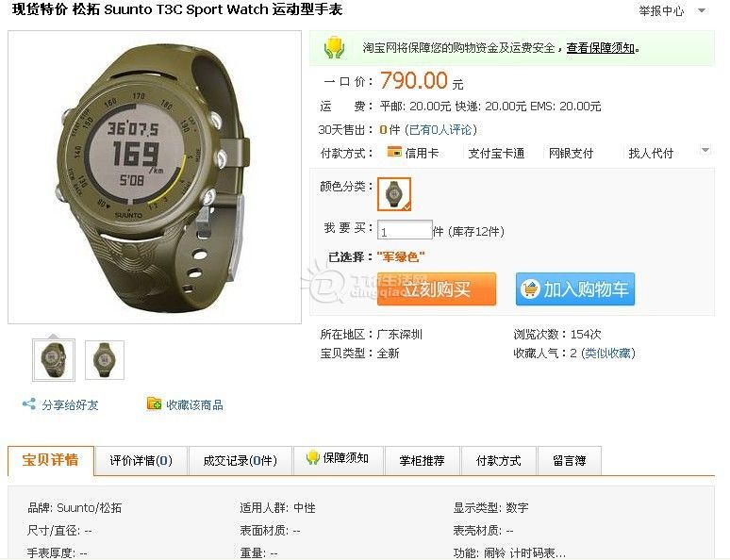Screen dimensions: 730x560
Task: Select the army green color swatch
Action: tap(394, 194)
